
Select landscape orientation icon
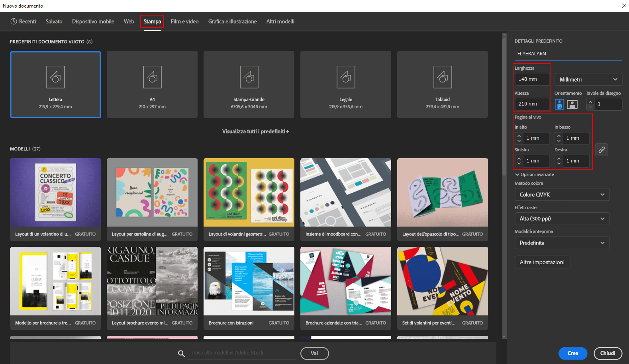[572, 104]
